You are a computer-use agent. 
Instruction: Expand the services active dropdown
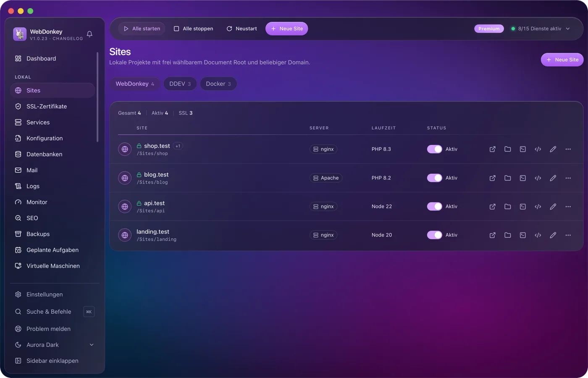point(541,29)
